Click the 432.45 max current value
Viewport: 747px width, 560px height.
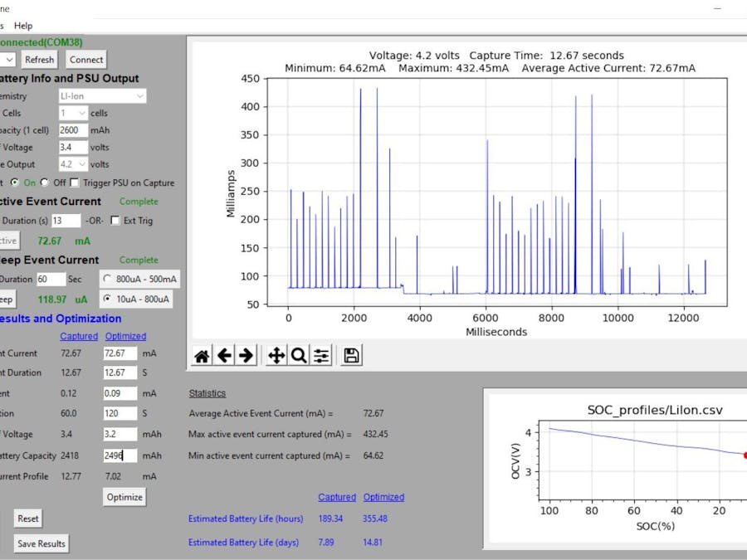[x=375, y=434]
